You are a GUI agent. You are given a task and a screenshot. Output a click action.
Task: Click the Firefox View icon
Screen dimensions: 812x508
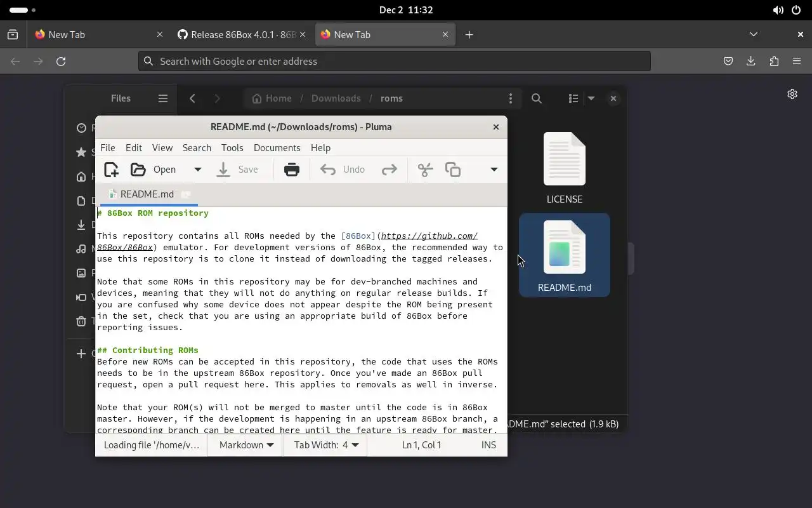click(x=13, y=35)
